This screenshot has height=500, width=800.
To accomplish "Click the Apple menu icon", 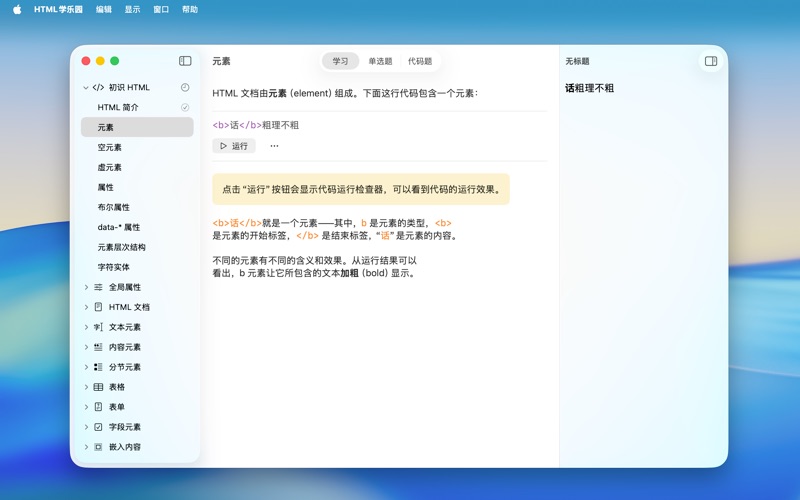I will pos(17,9).
